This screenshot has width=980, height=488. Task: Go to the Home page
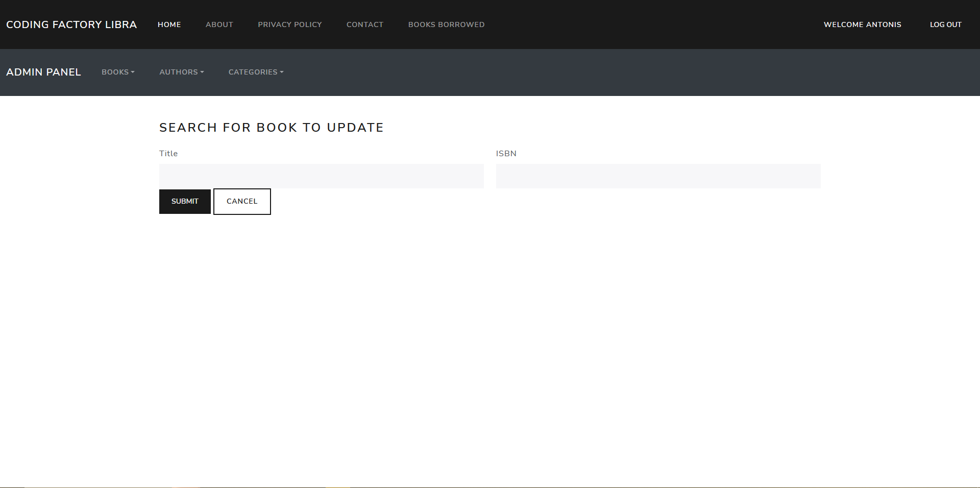(169, 25)
